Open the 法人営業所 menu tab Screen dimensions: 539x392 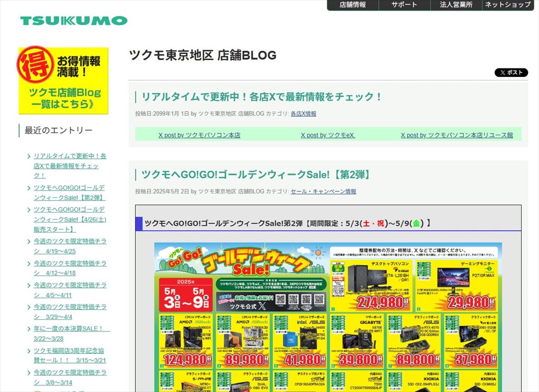coord(456,5)
